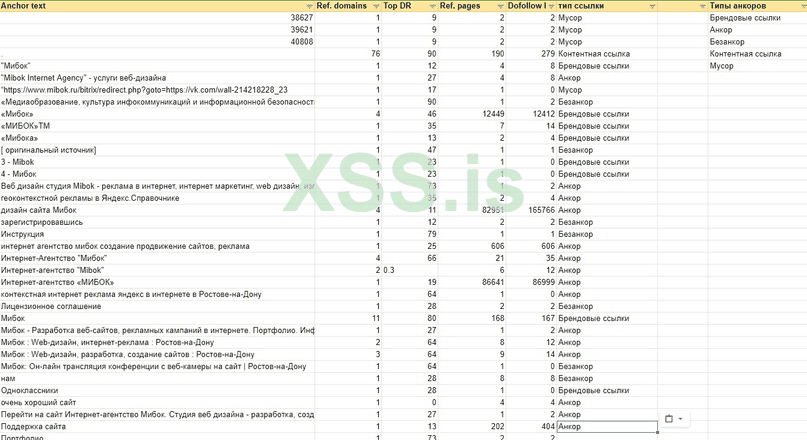Select the Ref. pages value 82951
The image size is (807, 440).
tap(472, 210)
